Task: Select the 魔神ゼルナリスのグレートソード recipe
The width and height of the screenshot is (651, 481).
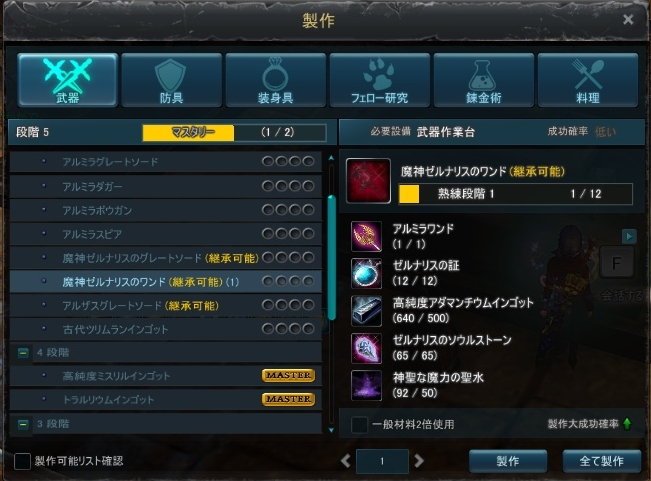Action: (166, 258)
